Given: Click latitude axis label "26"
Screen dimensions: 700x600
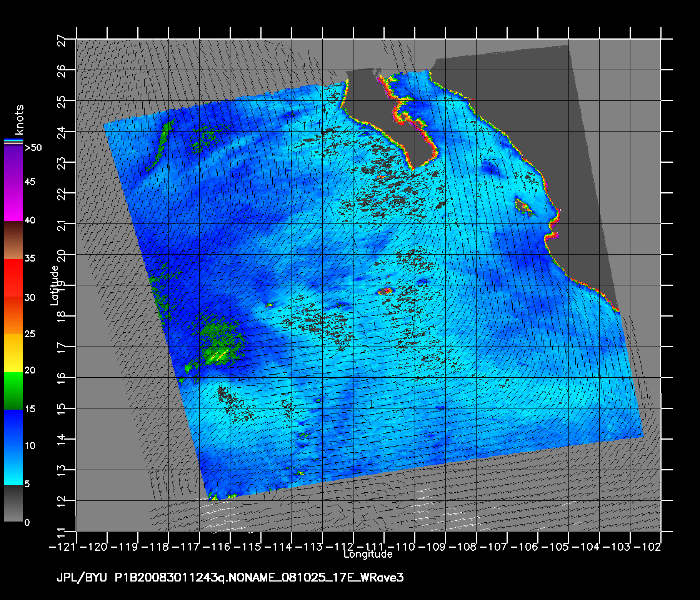Looking at the screenshot, I should pyautogui.click(x=61, y=72).
